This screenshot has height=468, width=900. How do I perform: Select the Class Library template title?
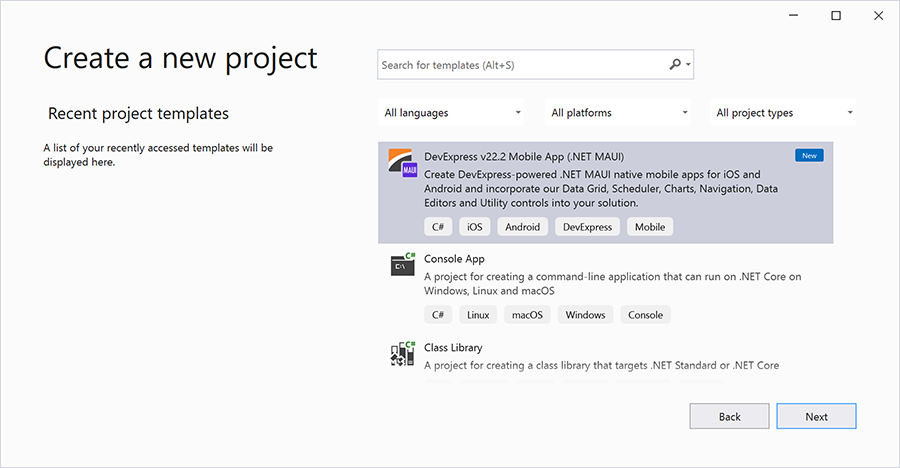pyautogui.click(x=453, y=347)
